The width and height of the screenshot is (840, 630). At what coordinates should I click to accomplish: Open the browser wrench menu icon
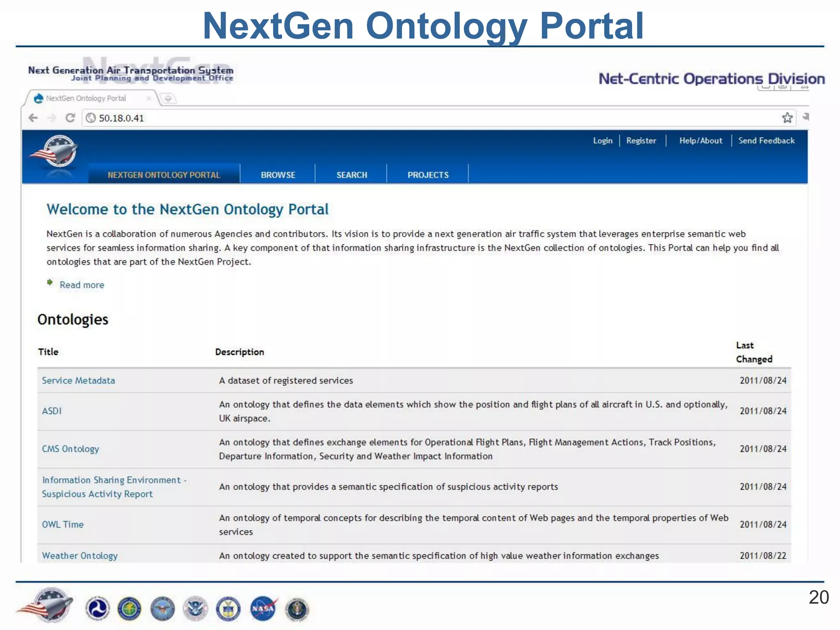coord(805,117)
